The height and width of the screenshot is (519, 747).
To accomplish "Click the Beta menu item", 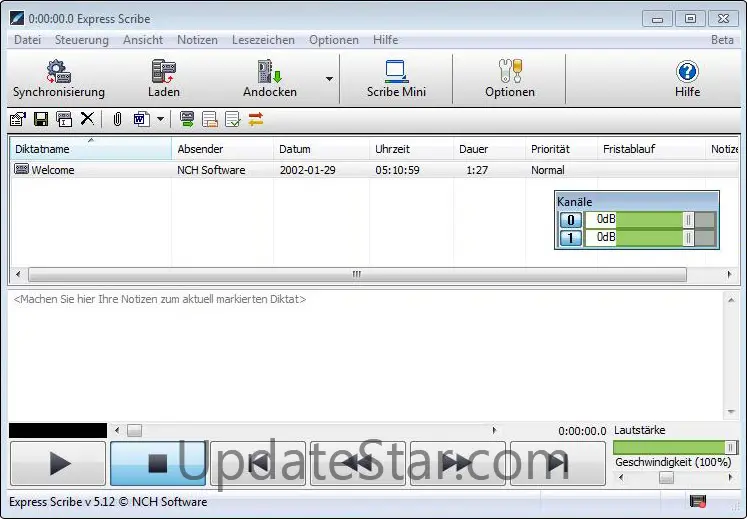I will pyautogui.click(x=722, y=40).
